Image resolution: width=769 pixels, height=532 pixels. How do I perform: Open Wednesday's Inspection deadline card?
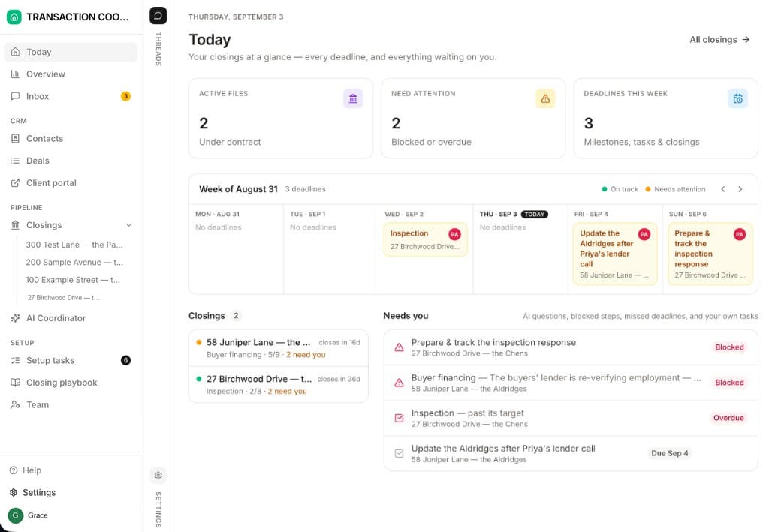pos(425,239)
